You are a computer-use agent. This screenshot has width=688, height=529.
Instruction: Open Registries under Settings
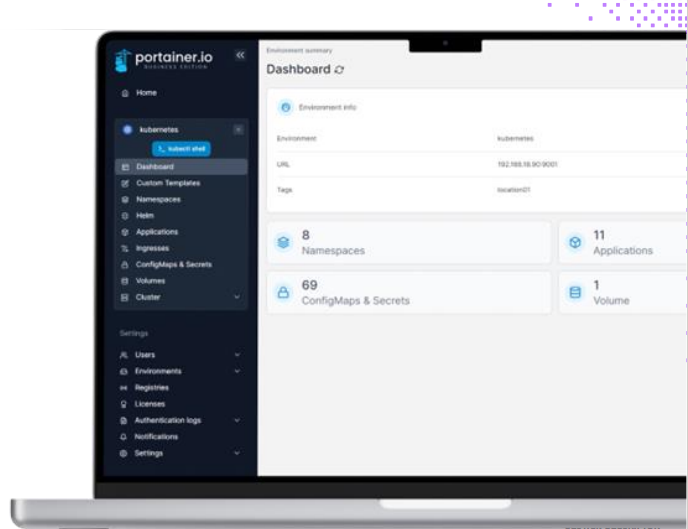point(151,388)
